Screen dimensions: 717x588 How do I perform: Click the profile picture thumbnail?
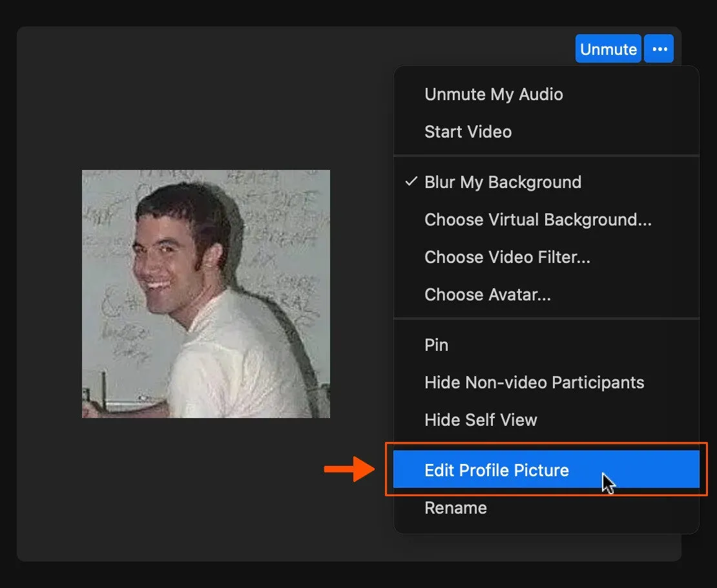pyautogui.click(x=205, y=294)
